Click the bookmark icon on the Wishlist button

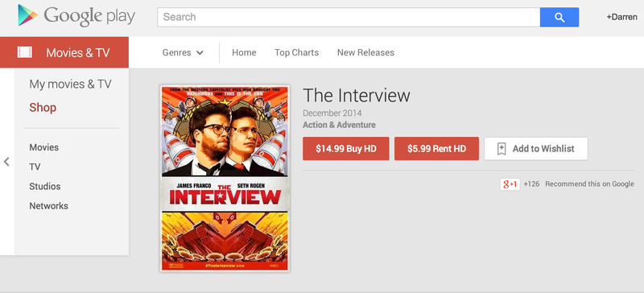[x=502, y=149]
